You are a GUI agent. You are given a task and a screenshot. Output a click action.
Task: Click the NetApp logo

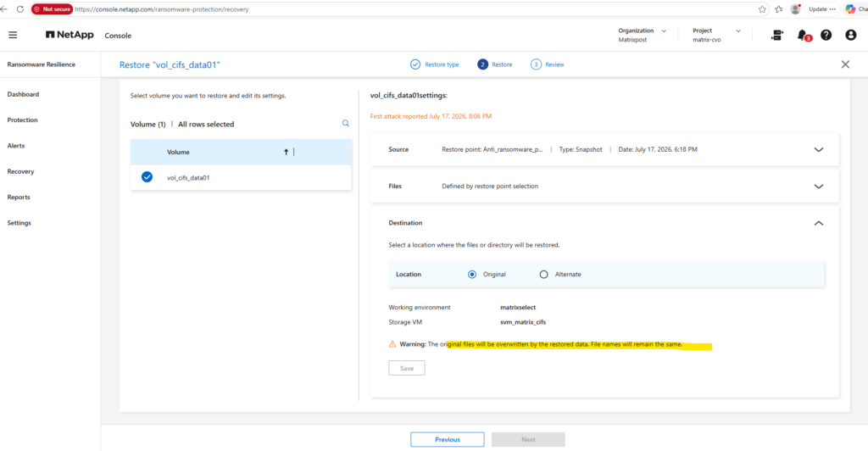pos(70,35)
